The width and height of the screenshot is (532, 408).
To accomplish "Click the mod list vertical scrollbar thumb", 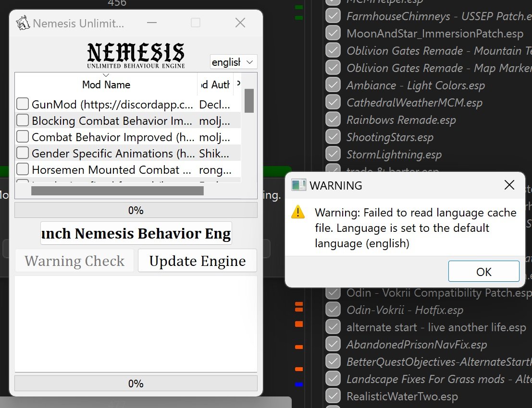I will [x=249, y=101].
